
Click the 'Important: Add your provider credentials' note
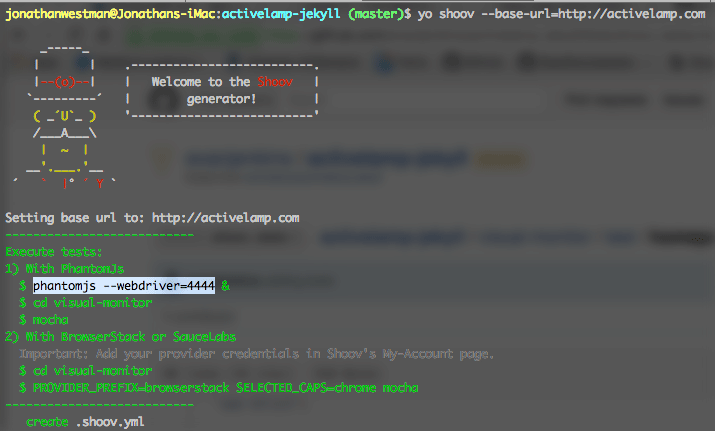(x=257, y=354)
